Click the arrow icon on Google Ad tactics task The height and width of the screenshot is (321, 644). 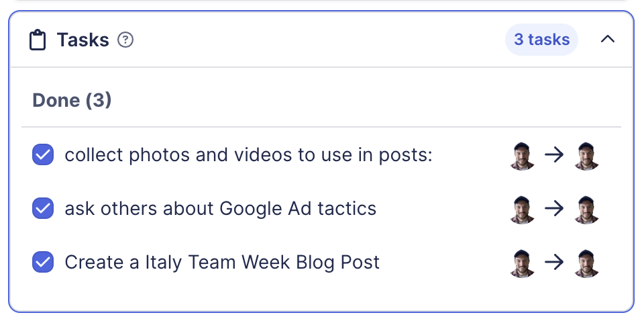[x=554, y=210]
